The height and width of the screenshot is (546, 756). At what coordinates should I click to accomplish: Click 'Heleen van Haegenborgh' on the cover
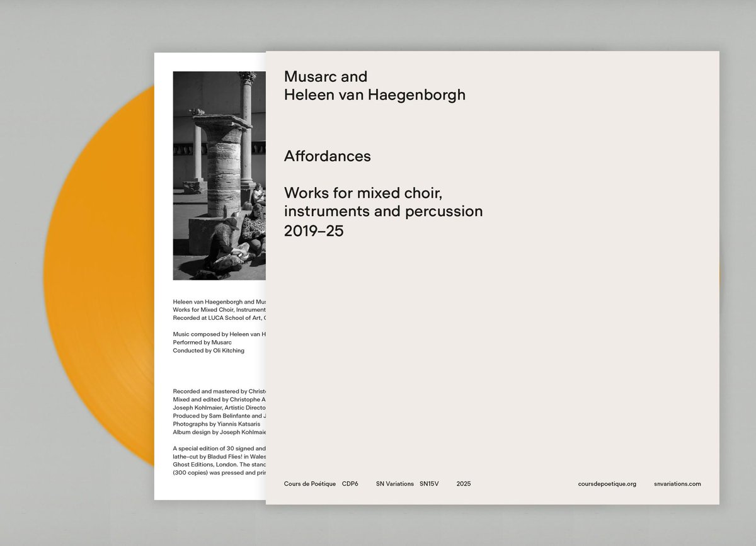(x=375, y=95)
